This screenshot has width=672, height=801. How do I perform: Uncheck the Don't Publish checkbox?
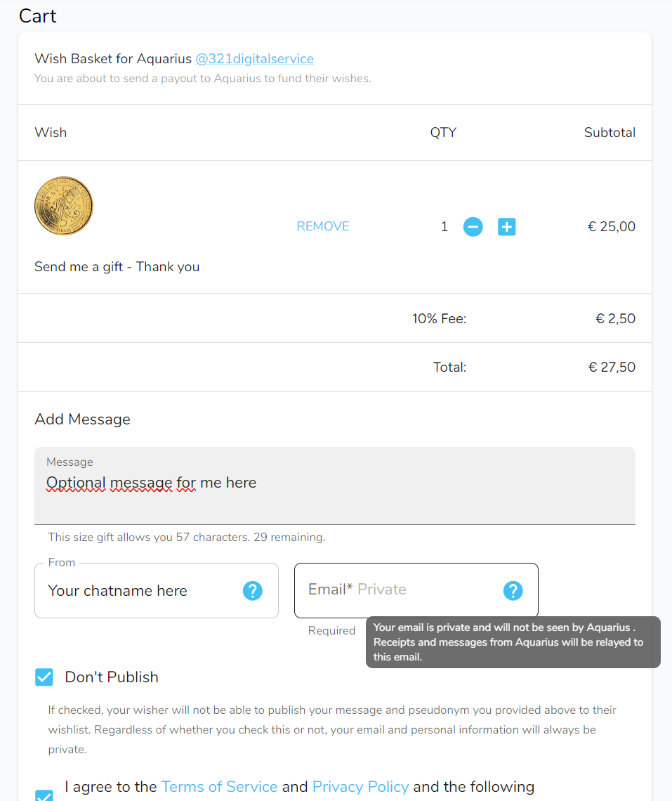[x=44, y=677]
